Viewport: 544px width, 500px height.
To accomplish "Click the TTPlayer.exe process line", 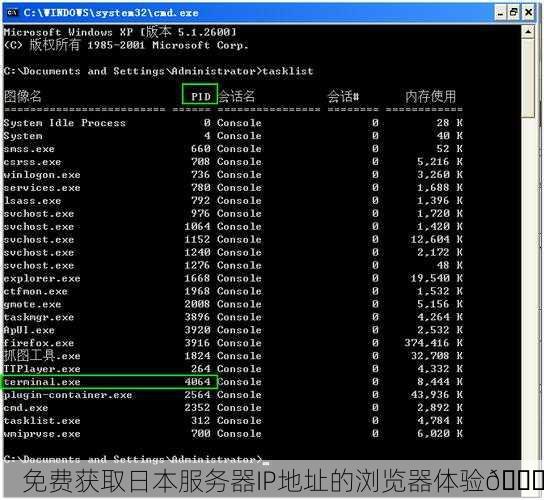I will point(233,368).
